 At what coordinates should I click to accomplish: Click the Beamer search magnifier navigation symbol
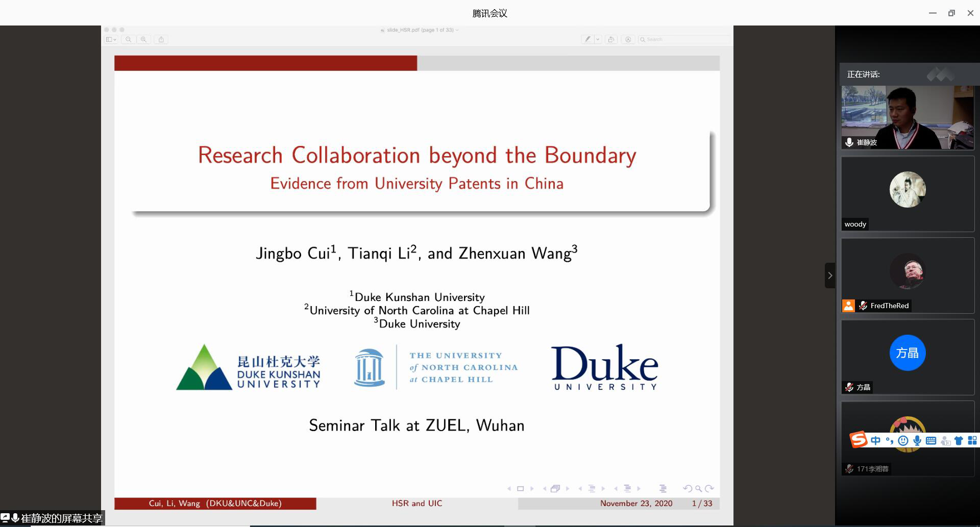point(698,489)
